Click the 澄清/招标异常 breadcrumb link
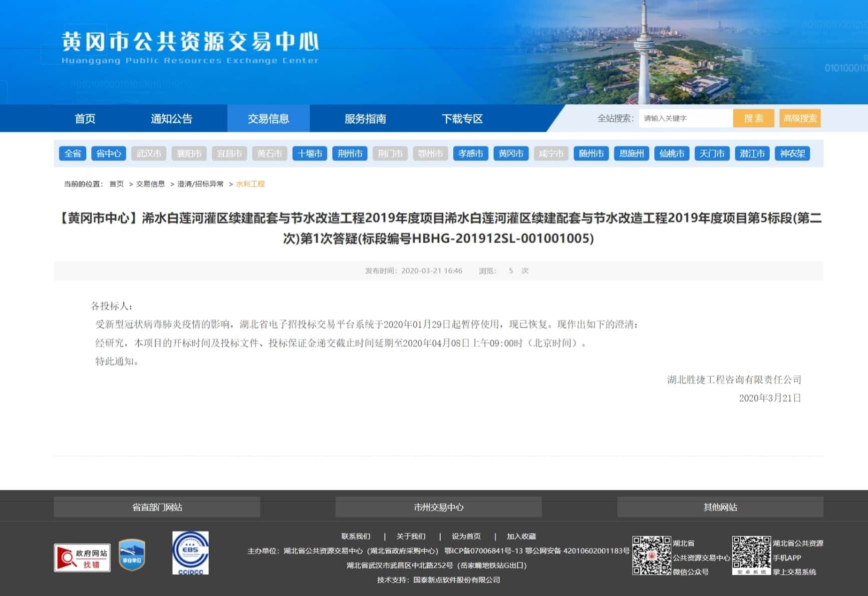The image size is (868, 596). tap(200, 184)
